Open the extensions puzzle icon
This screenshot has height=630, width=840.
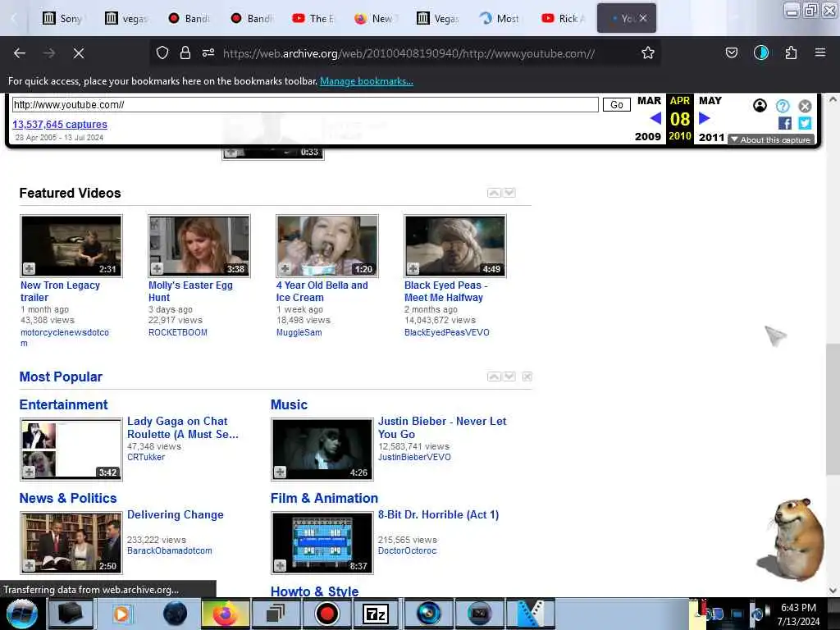point(791,52)
